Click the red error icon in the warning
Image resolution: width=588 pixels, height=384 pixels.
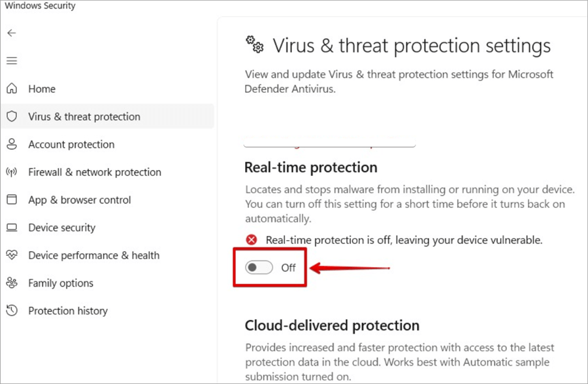click(252, 239)
